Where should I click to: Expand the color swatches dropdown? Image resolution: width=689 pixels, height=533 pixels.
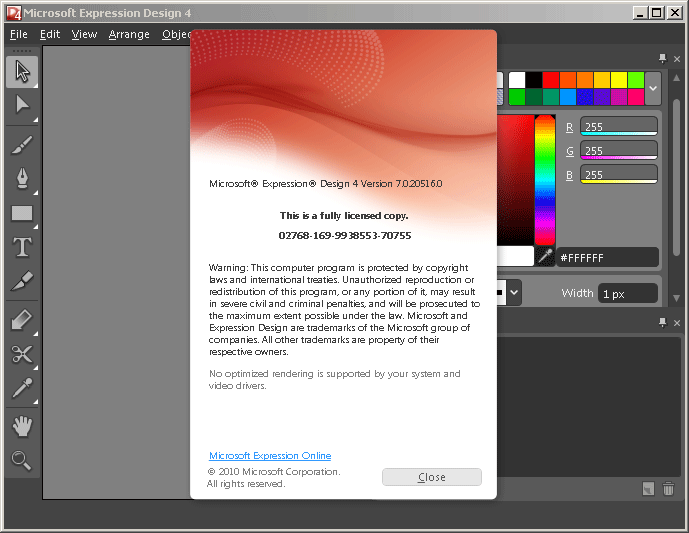coord(653,88)
